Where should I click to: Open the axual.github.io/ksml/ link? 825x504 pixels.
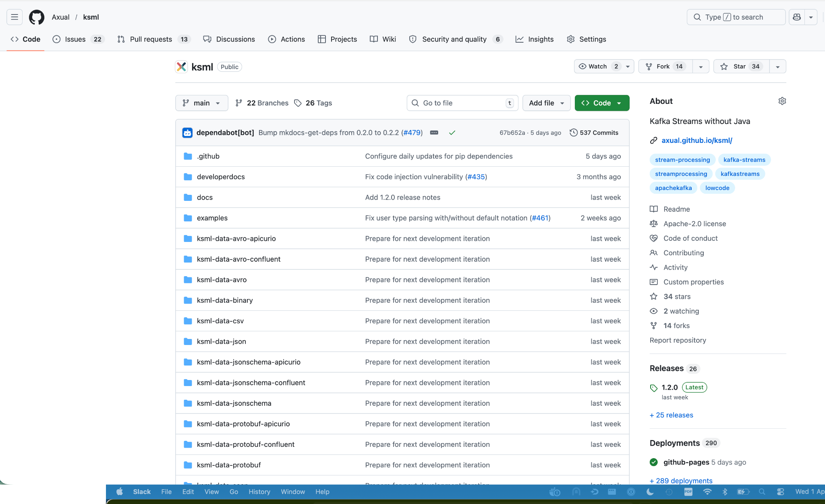tap(696, 140)
